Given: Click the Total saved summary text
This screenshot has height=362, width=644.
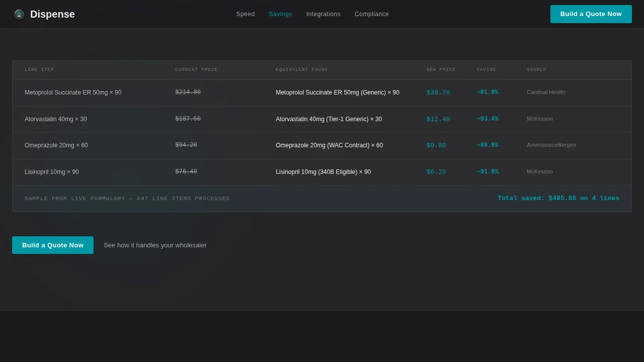Looking at the screenshot, I should [558, 199].
